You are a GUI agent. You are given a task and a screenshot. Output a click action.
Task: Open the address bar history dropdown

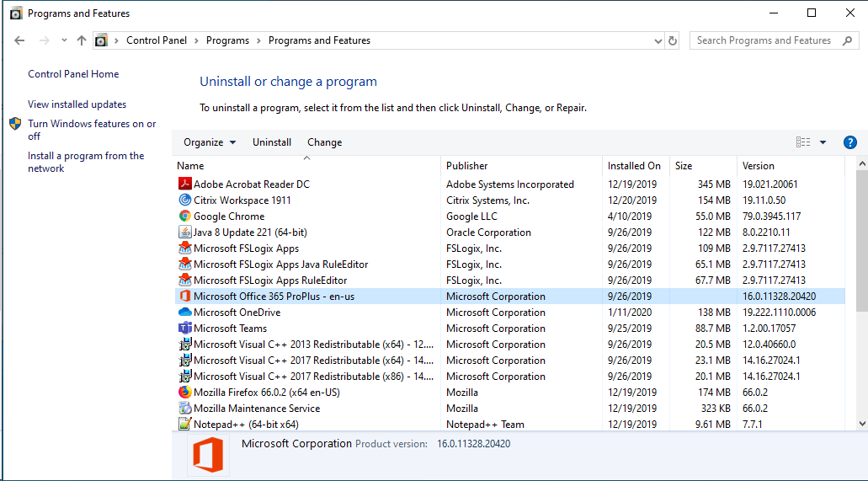pos(658,40)
